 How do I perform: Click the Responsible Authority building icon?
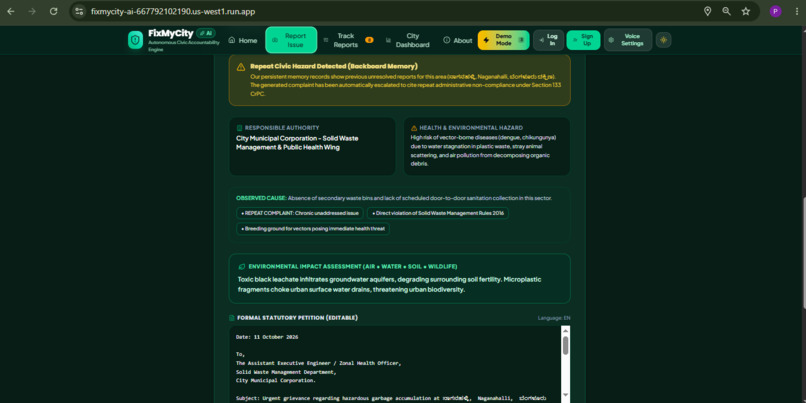pos(239,128)
